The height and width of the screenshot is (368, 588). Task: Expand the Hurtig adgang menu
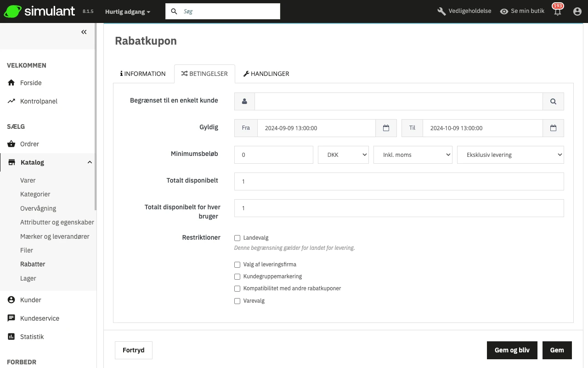tap(127, 11)
